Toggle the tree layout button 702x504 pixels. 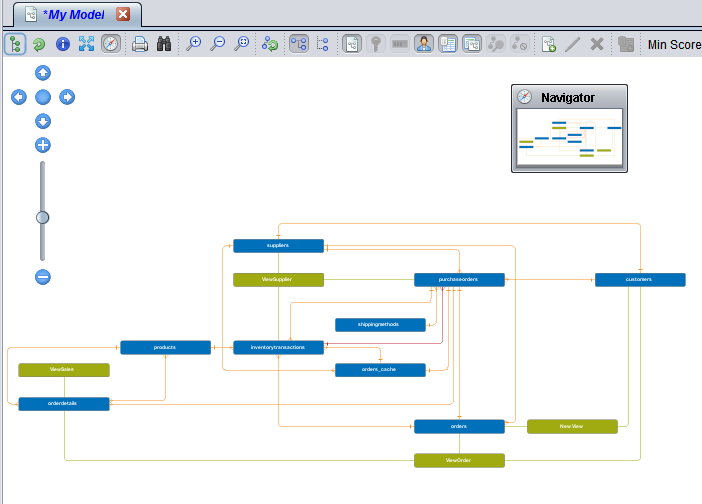[15, 44]
